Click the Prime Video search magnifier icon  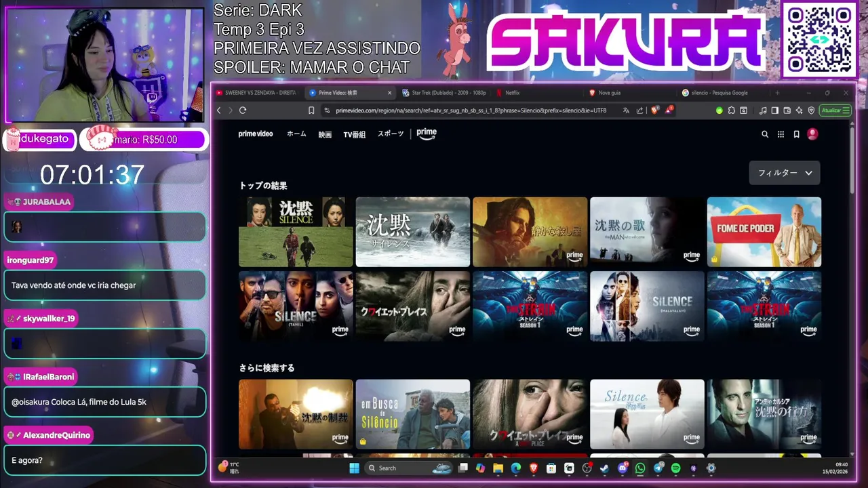(765, 134)
